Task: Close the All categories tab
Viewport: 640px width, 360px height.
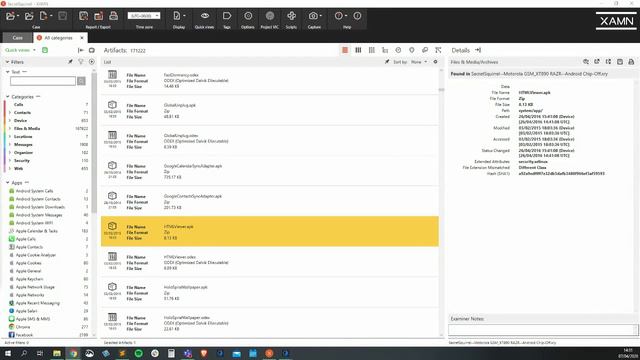Action: coord(82,38)
